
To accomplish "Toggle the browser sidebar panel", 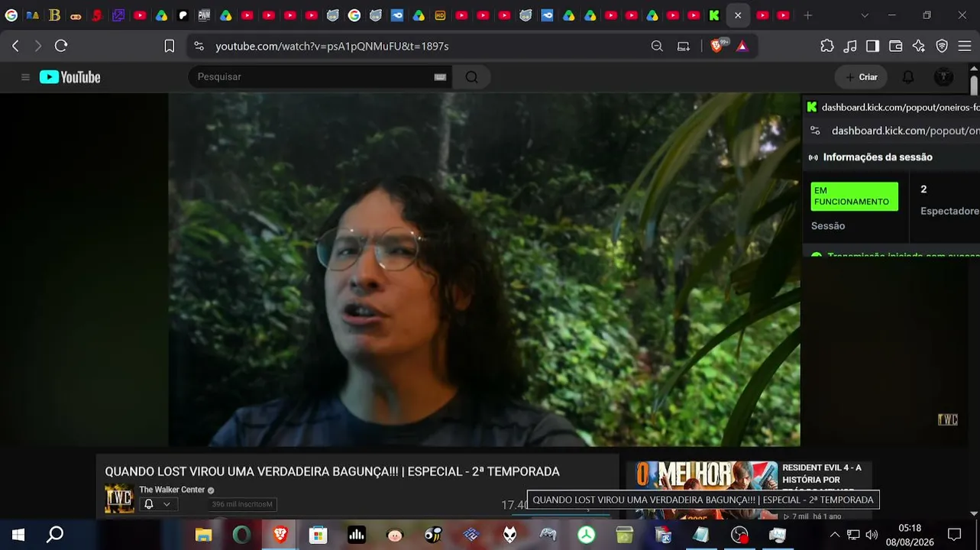I will coord(872,46).
